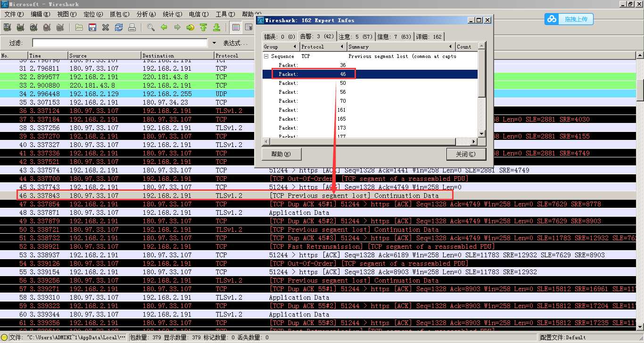This screenshot has height=343, width=644.
Task: Click Expert Infos horizontal scrollbar right arrow
Action: pyautogui.click(x=474, y=141)
